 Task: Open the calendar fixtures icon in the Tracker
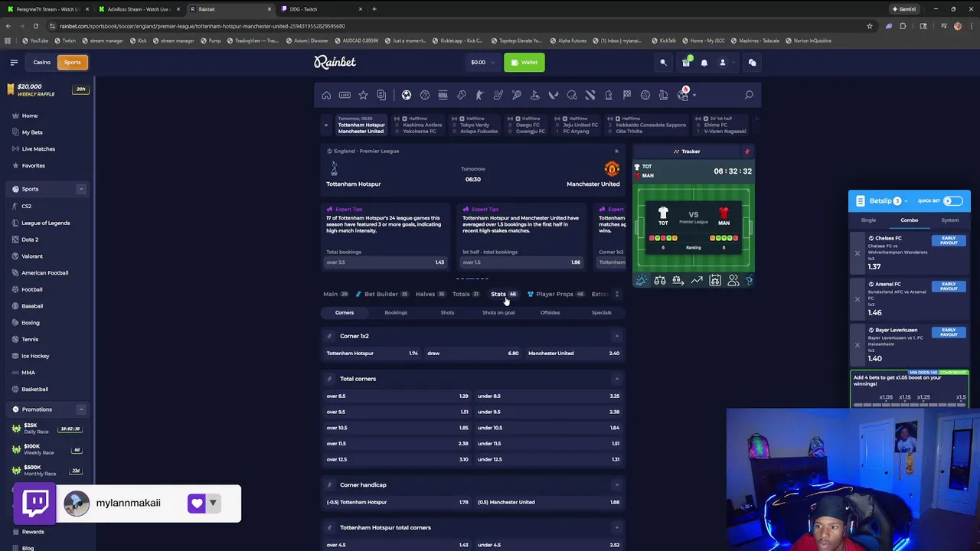click(x=715, y=281)
